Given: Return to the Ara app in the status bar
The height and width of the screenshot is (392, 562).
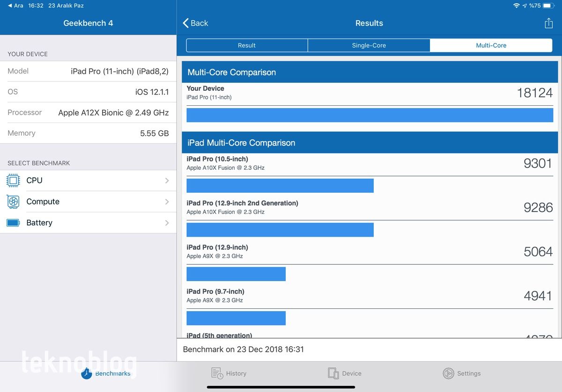Looking at the screenshot, I should tap(15, 6).
